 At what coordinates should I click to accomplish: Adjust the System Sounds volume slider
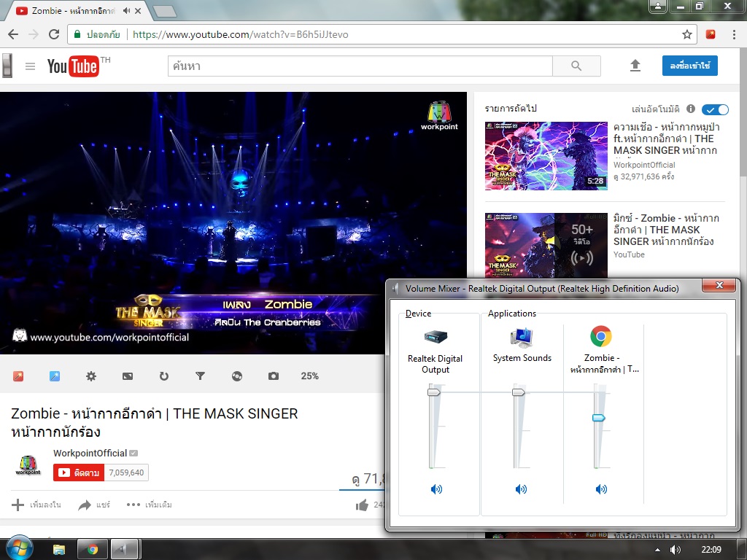tap(519, 392)
